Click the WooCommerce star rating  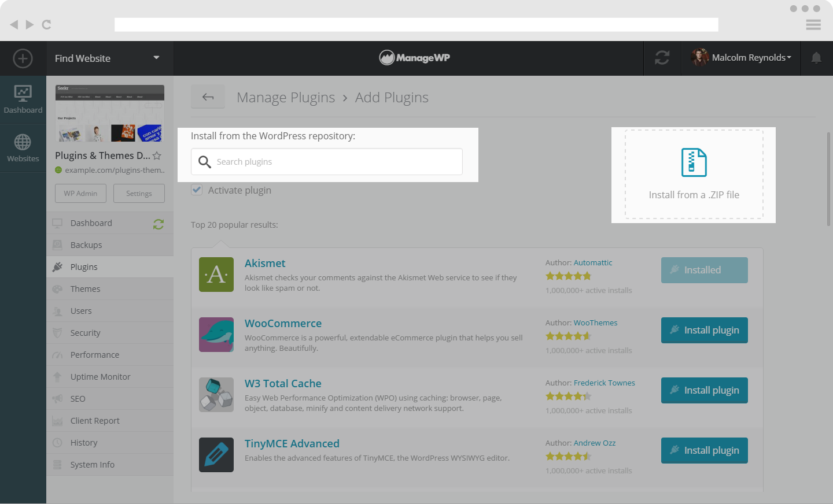(x=569, y=336)
